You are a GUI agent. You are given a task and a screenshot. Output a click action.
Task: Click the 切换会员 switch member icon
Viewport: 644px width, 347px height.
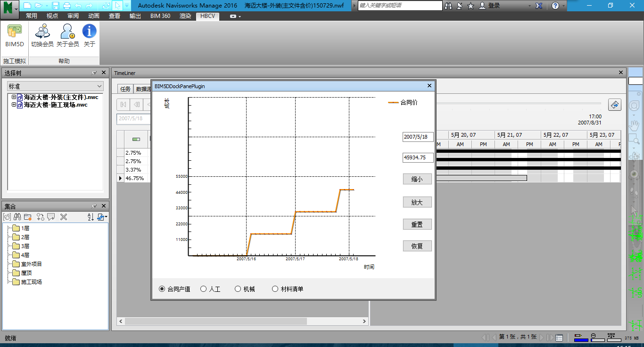tap(42, 36)
